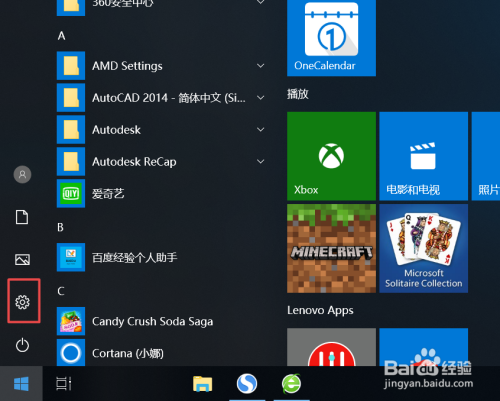Expand the AMD Settings chevron
500x401 pixels.
coord(261,66)
